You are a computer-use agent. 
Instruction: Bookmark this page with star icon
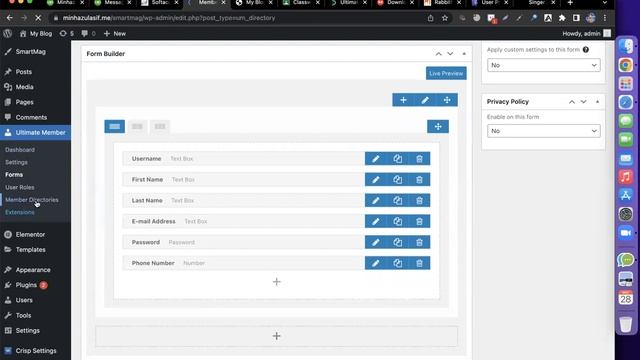[x=445, y=18]
